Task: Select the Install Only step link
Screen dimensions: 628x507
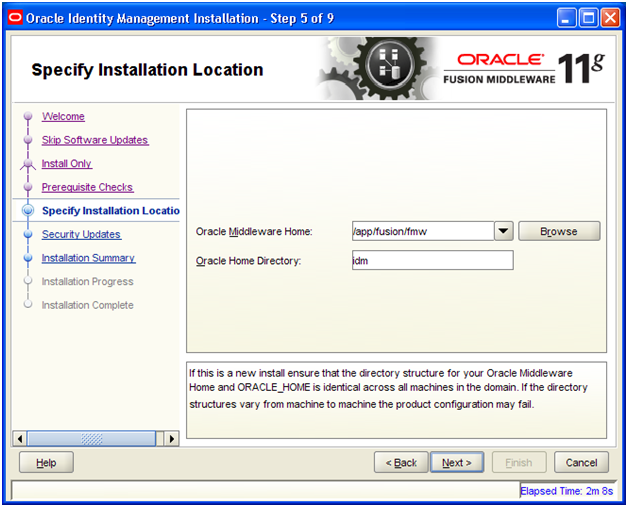Action: [66, 164]
